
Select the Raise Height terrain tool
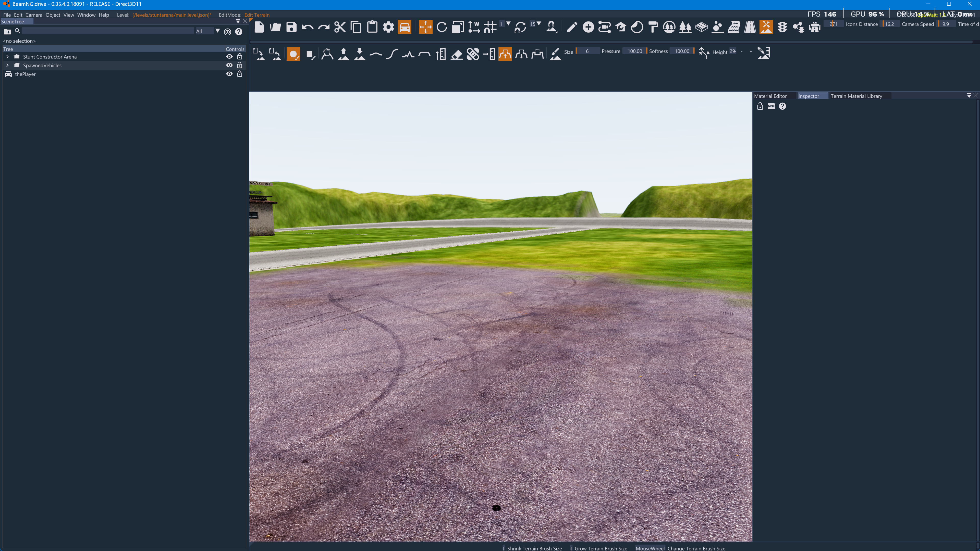343,54
